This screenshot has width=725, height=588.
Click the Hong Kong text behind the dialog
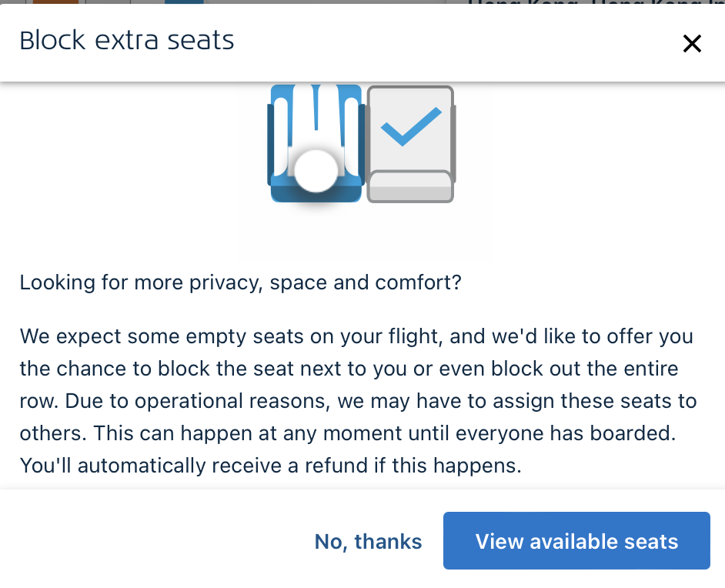[593, 2]
